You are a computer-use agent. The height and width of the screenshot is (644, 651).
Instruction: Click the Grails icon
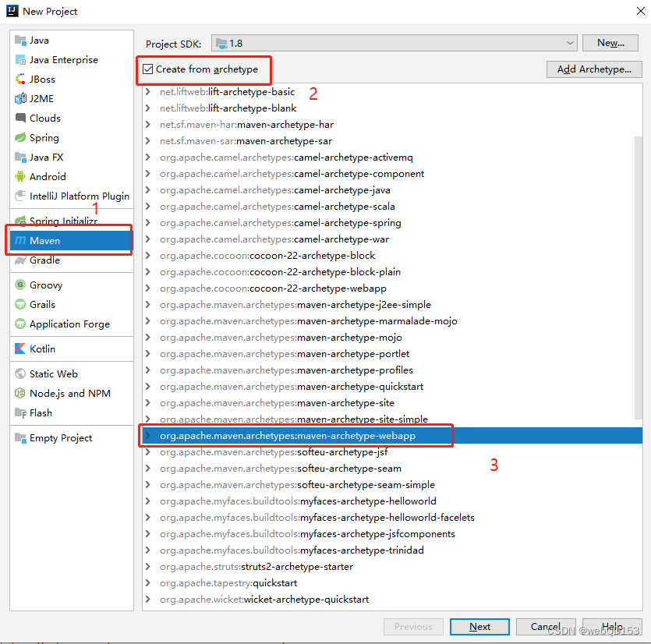click(x=20, y=304)
